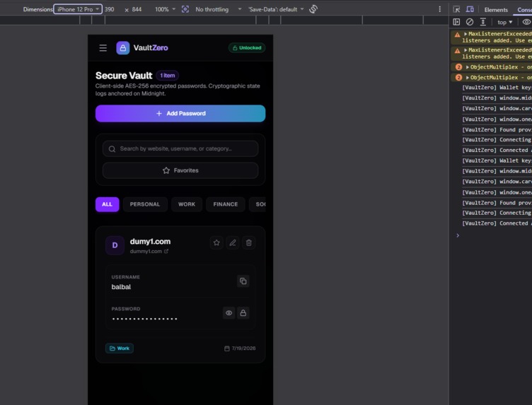Toggle the device toolbar icon
This screenshot has width=532, height=405.
tap(470, 9)
